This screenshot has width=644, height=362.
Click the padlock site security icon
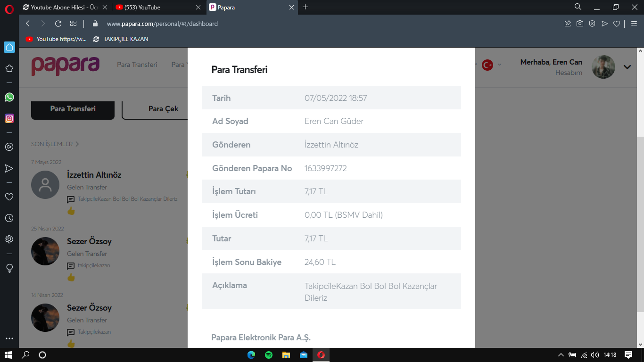(x=95, y=24)
